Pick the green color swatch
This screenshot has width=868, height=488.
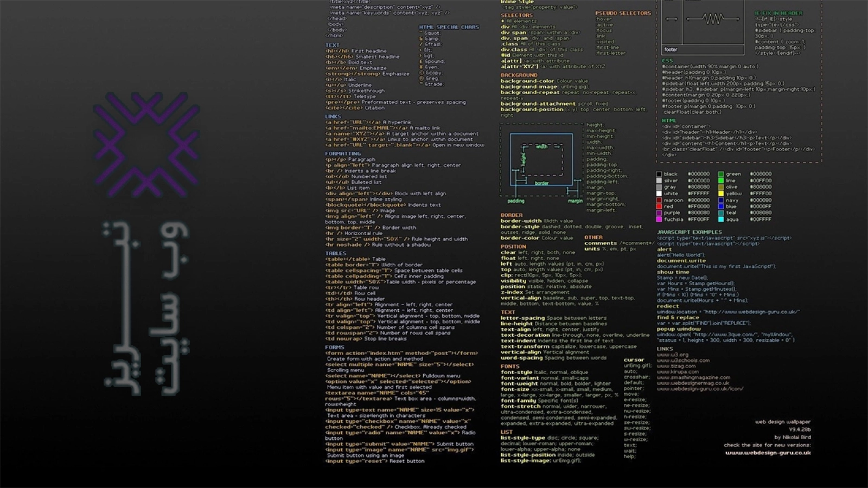(721, 174)
